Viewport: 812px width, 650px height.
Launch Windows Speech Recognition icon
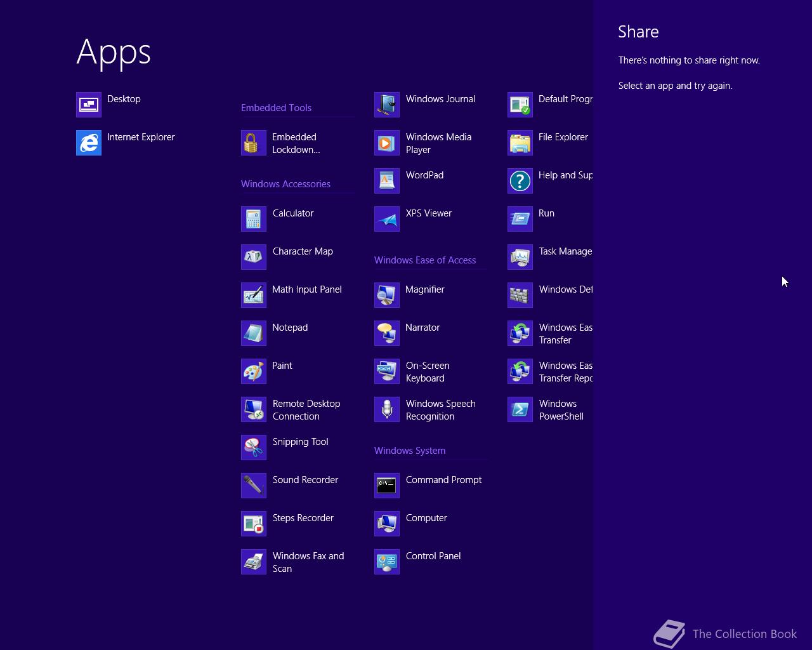pos(387,409)
